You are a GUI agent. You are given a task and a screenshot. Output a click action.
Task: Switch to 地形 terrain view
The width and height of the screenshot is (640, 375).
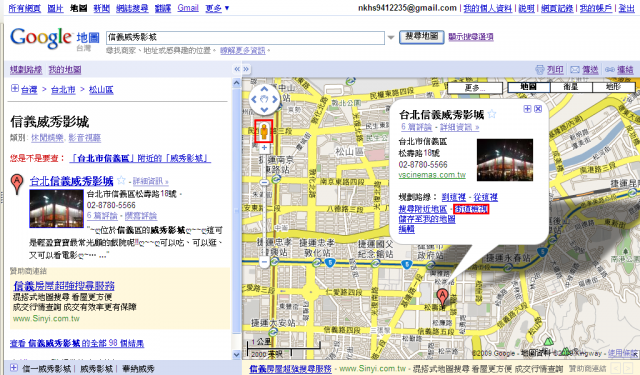tap(613, 87)
